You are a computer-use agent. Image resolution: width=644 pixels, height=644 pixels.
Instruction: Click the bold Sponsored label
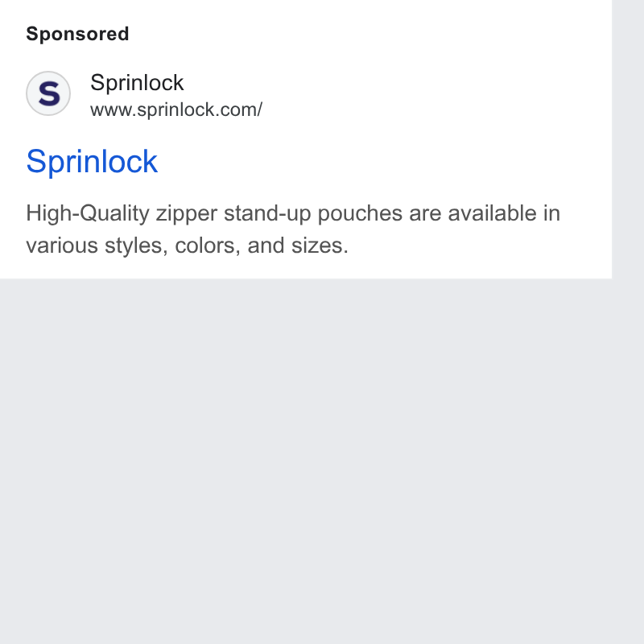[x=77, y=34]
